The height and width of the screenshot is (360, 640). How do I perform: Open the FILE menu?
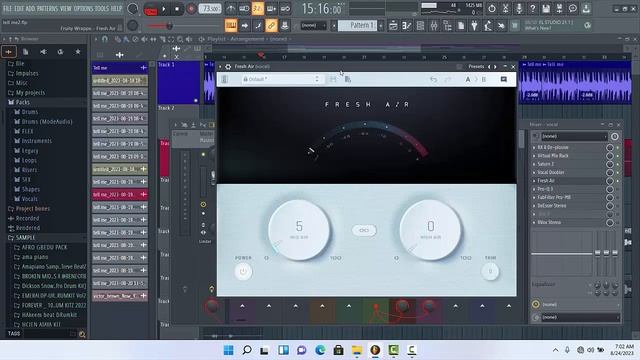(x=8, y=8)
